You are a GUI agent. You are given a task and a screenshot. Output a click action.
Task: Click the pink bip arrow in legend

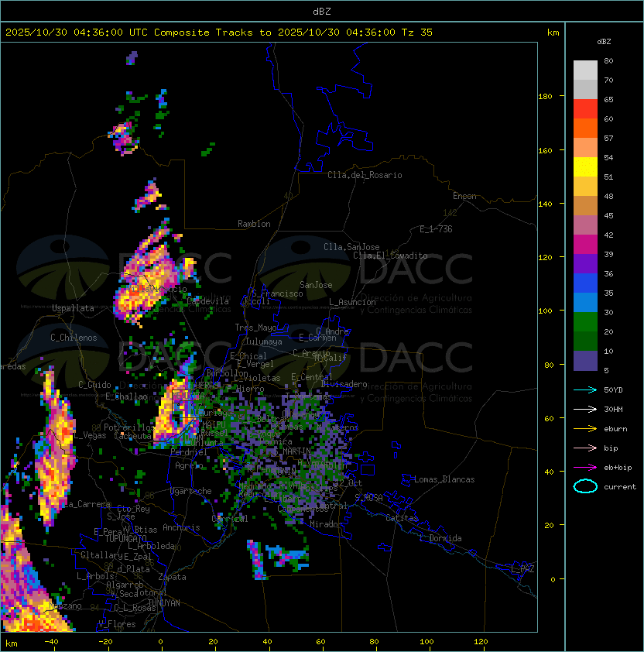pos(585,448)
